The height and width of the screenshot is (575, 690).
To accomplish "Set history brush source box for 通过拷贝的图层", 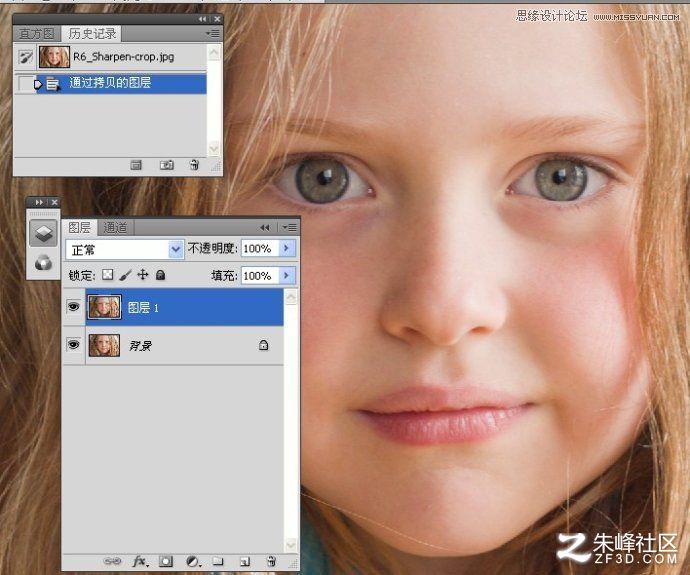I will pos(25,84).
